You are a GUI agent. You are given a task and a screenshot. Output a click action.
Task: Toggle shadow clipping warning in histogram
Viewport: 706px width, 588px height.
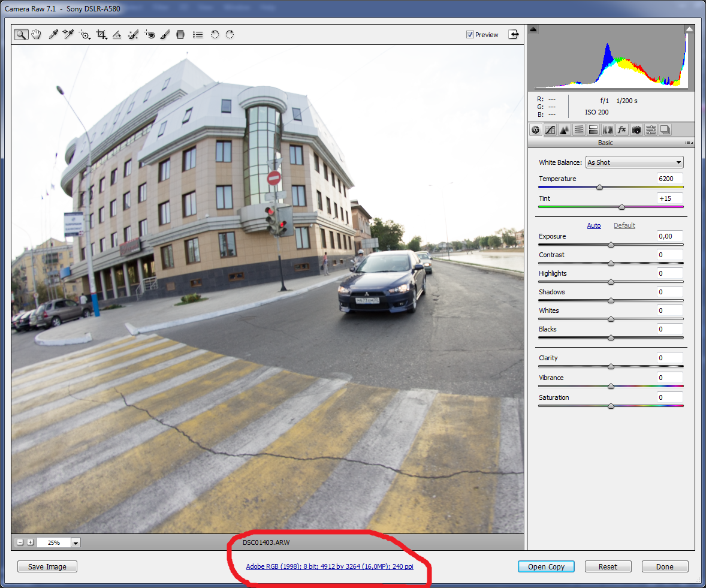click(533, 29)
